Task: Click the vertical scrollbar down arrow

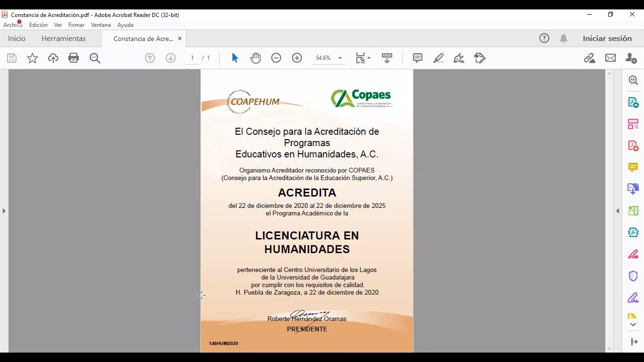Action: point(609,349)
